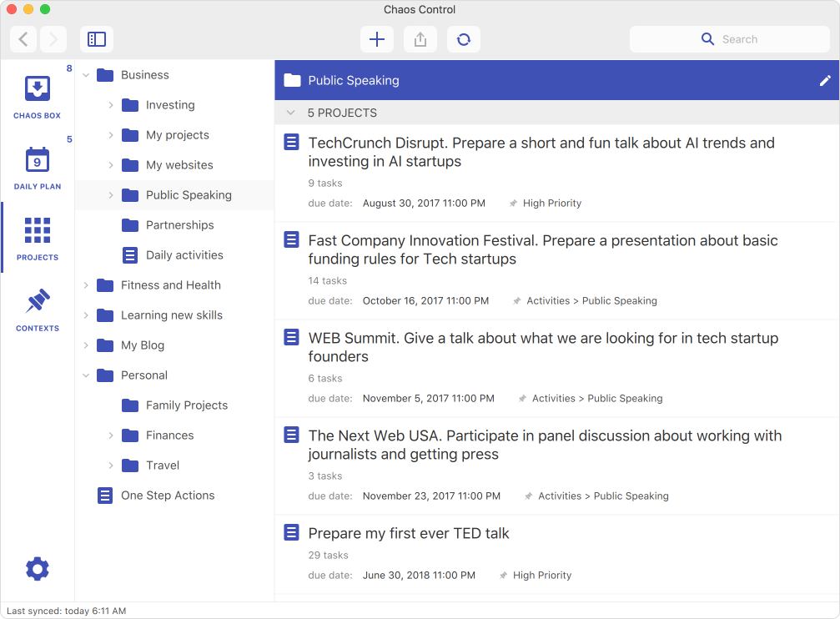Open Fast Company Innovation Festival project

click(543, 249)
